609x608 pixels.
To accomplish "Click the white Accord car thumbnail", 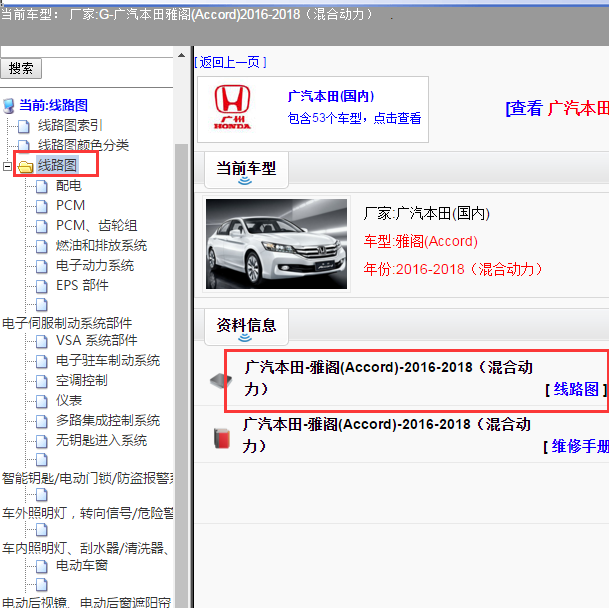I will [276, 244].
